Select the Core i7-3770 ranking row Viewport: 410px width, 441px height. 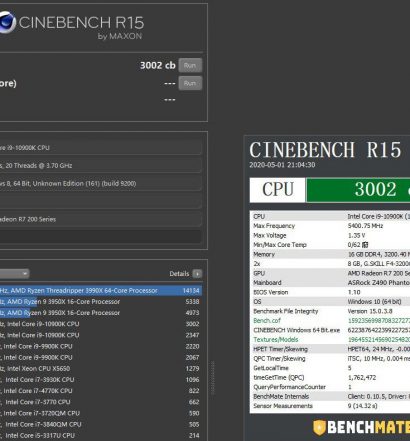tap(101, 402)
